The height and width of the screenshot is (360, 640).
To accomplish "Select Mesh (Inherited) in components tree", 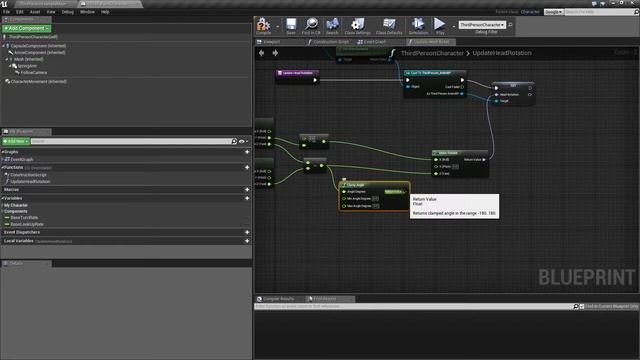I will (29, 59).
